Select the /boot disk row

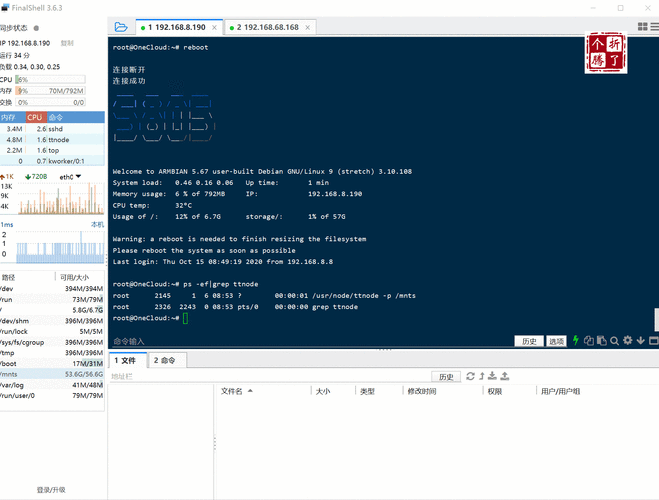[52, 363]
